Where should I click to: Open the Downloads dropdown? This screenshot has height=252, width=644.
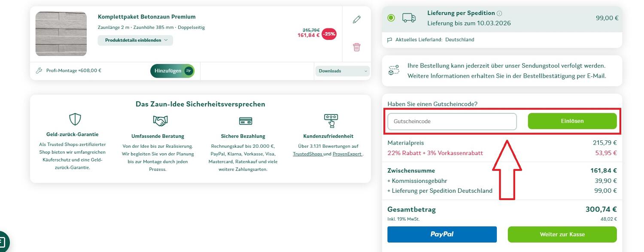click(x=342, y=70)
